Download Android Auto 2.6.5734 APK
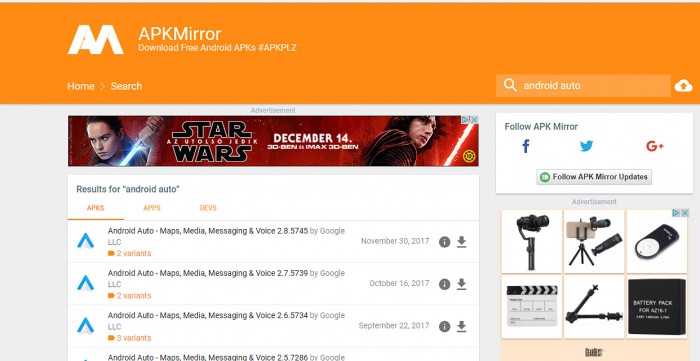Screen dimensions: 700x361 (462, 327)
